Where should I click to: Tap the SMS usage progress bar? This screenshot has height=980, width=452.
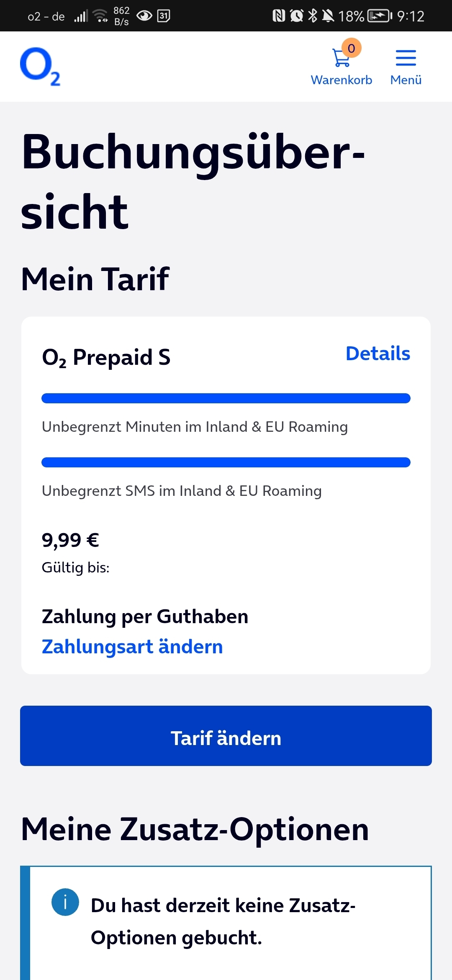click(x=226, y=462)
